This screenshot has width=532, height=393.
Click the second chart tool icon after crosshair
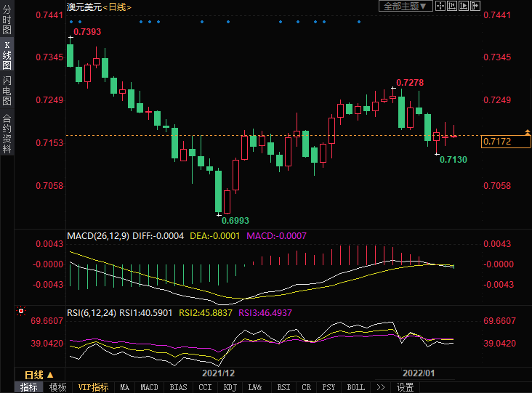click(x=453, y=6)
